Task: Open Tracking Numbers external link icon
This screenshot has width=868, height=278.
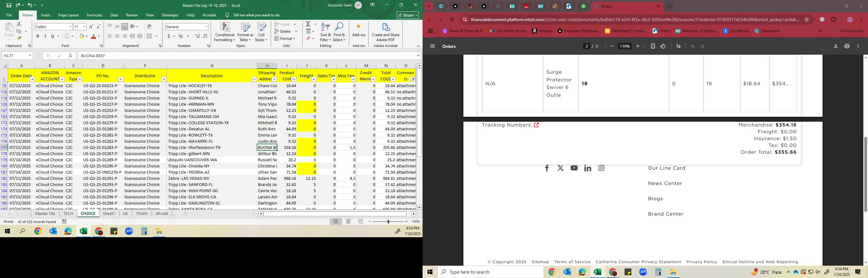Action: point(536,125)
